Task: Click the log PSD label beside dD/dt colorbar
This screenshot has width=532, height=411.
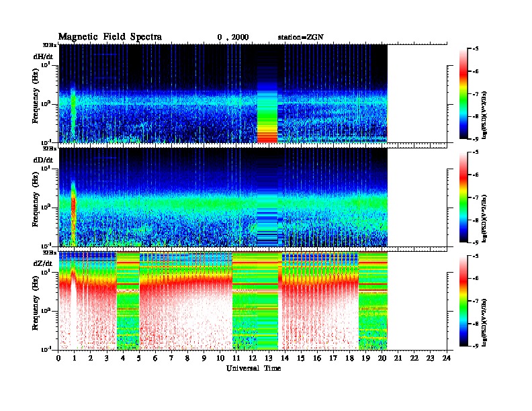Action: pos(485,218)
